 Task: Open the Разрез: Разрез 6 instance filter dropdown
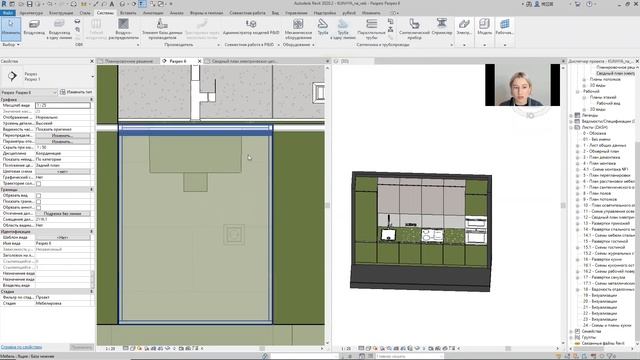29,92
